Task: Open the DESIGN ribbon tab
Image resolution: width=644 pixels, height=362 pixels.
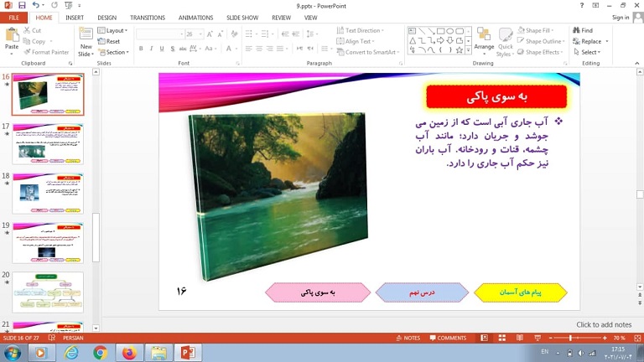Action: point(106,17)
